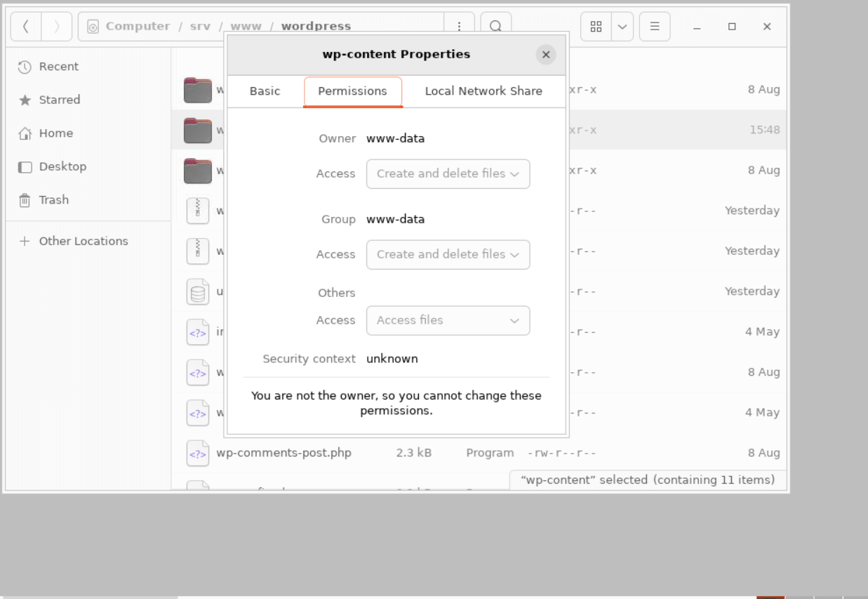
Task: Switch to the Basic tab
Action: click(265, 91)
